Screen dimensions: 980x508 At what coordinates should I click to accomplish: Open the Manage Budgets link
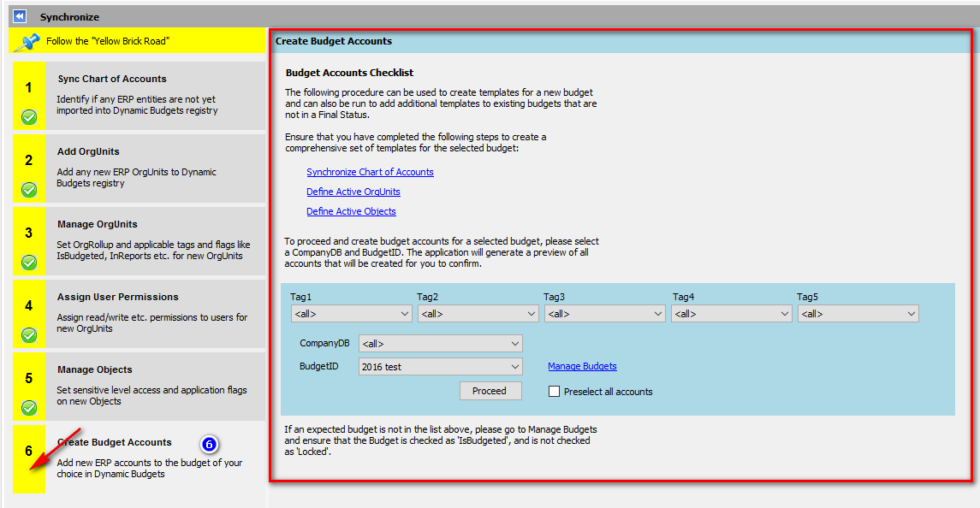pos(583,366)
